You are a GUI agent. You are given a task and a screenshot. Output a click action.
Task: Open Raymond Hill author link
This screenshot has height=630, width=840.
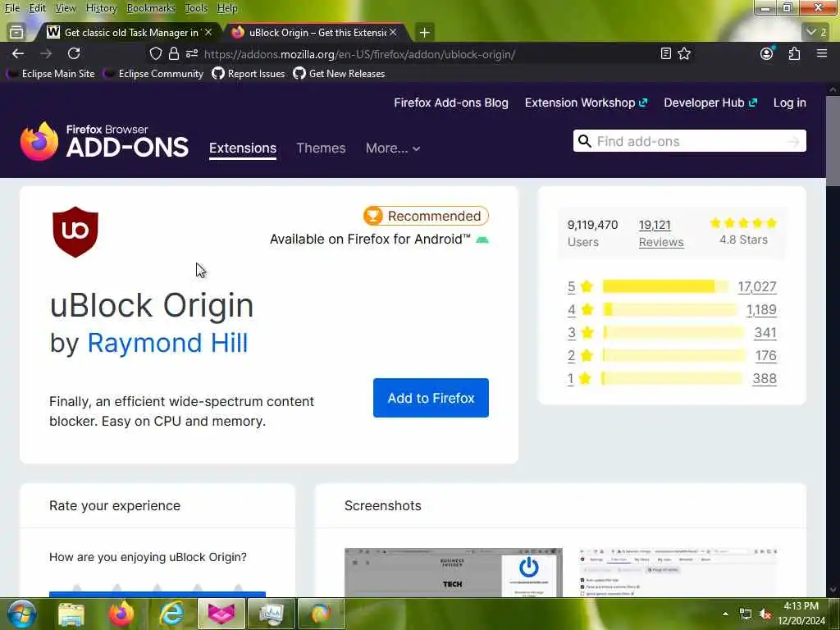click(167, 343)
